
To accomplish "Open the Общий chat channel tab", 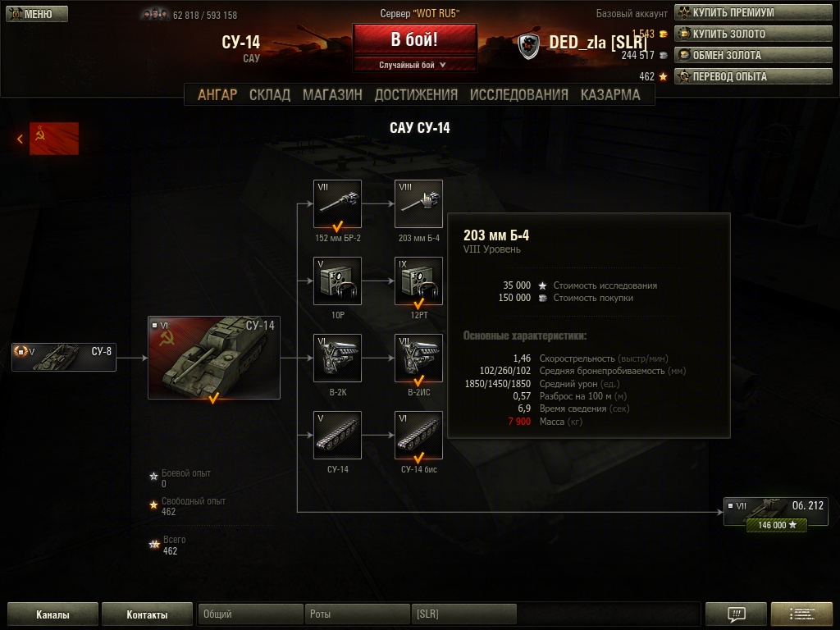I will (250, 614).
